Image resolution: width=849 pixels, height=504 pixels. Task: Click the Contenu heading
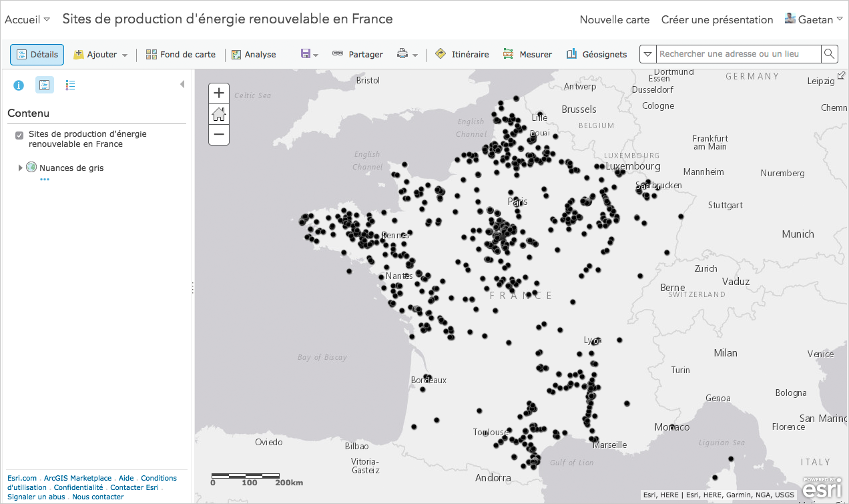pos(29,113)
